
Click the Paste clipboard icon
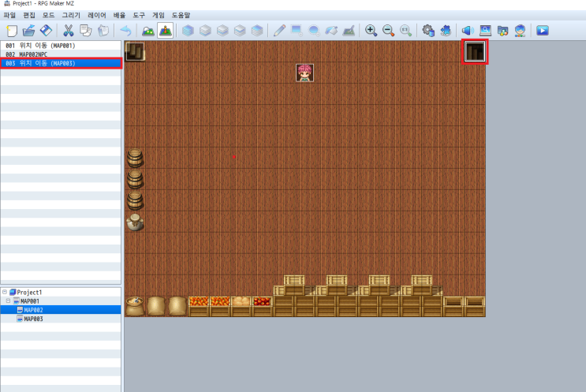pos(103,31)
